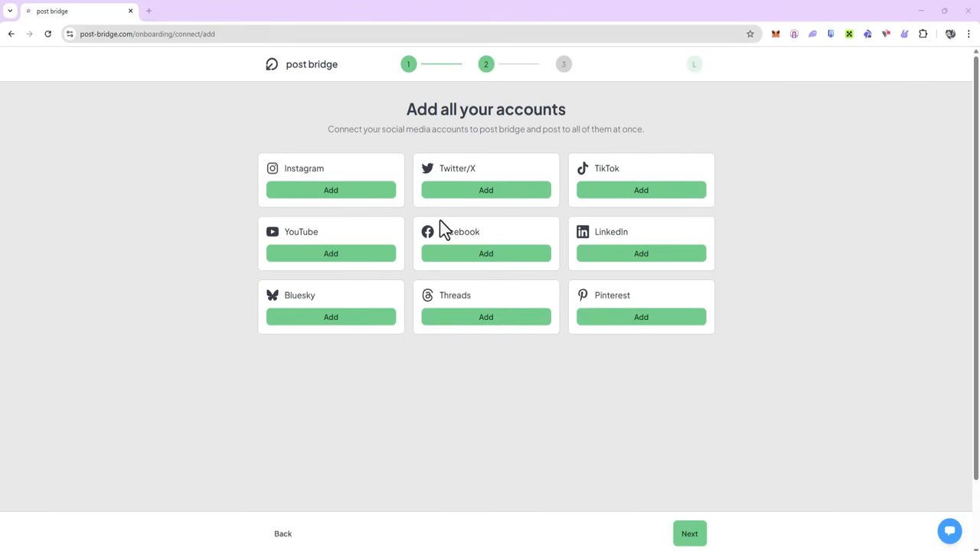Add a TikTok account

641,190
